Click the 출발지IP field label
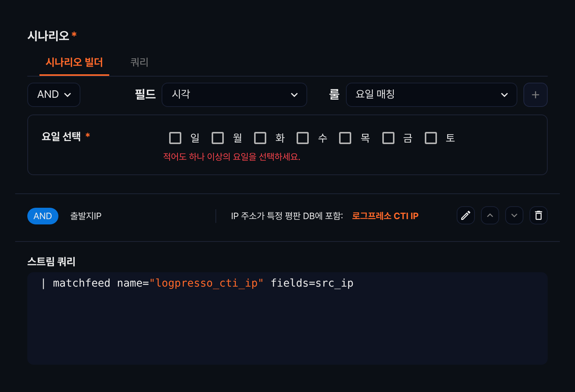The height and width of the screenshot is (392, 575). pyautogui.click(x=86, y=216)
